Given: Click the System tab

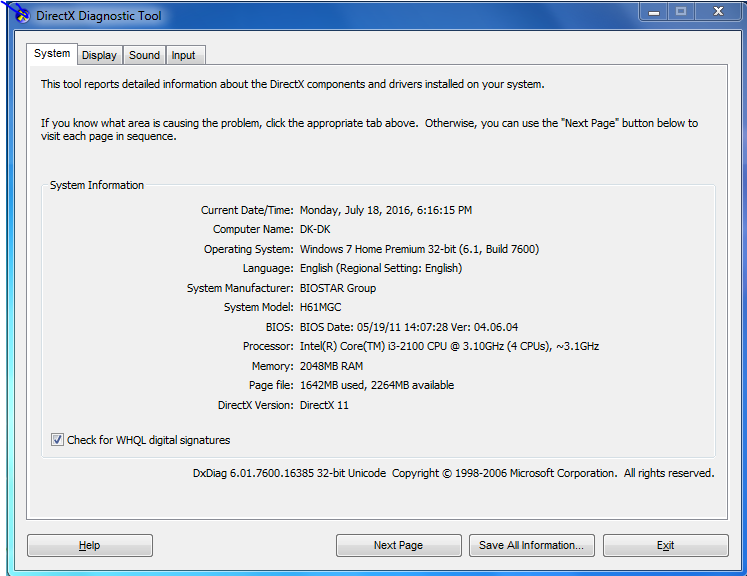Looking at the screenshot, I should coord(52,54).
